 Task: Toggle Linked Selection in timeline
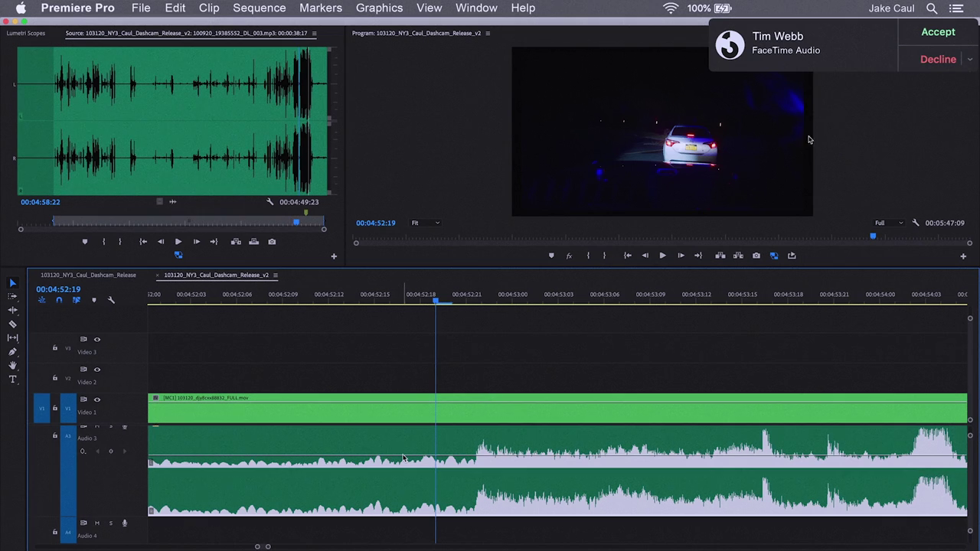77,300
